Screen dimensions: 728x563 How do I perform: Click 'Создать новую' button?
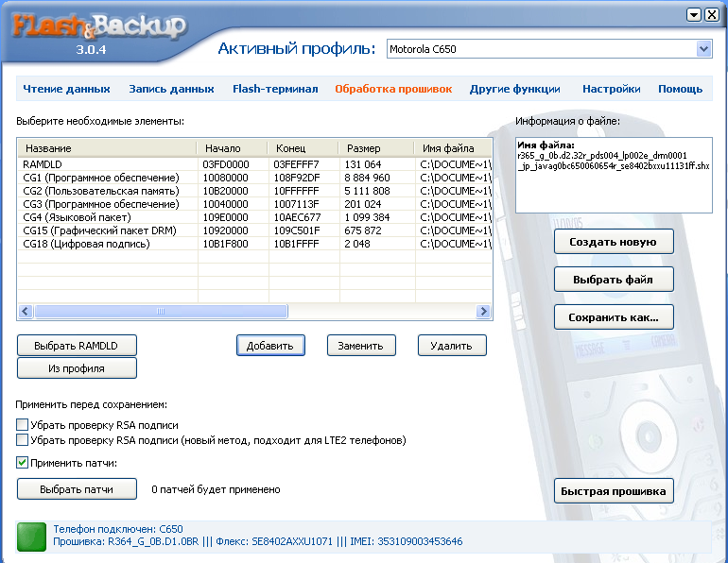click(614, 242)
